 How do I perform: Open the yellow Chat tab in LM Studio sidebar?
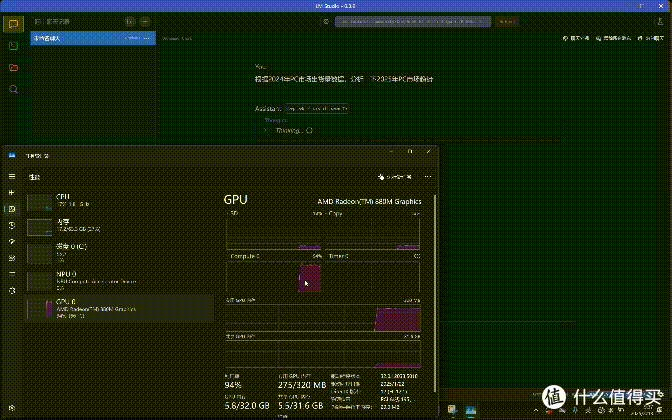[x=13, y=24]
